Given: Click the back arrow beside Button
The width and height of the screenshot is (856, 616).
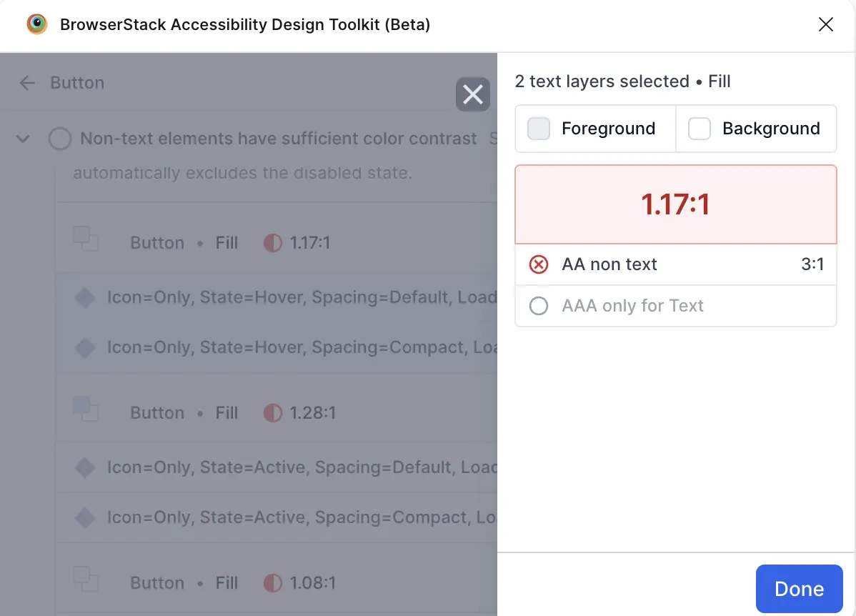Looking at the screenshot, I should (26, 83).
